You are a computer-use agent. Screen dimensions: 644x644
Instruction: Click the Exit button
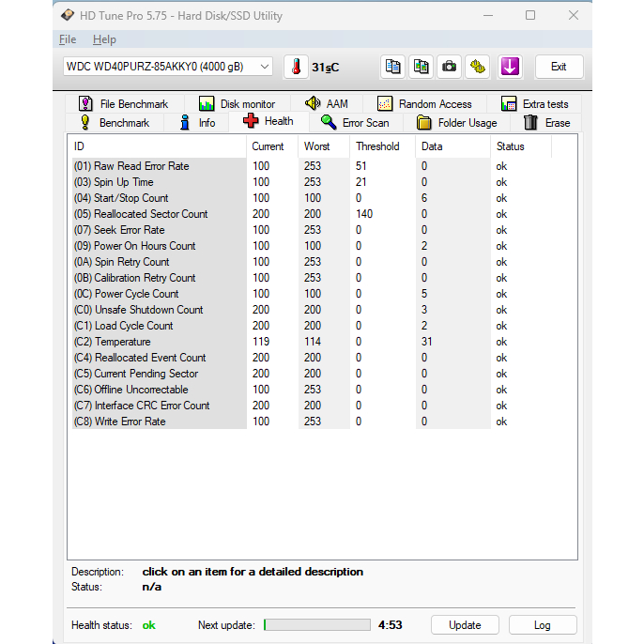[559, 67]
